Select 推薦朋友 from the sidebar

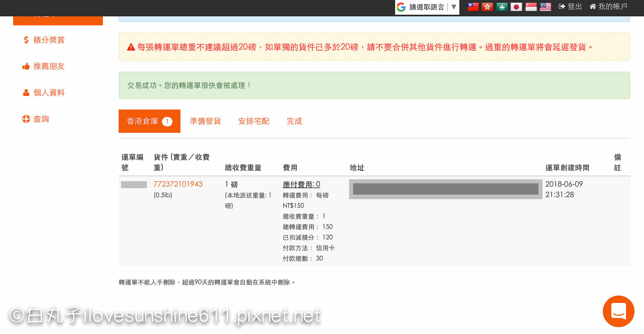coord(49,66)
